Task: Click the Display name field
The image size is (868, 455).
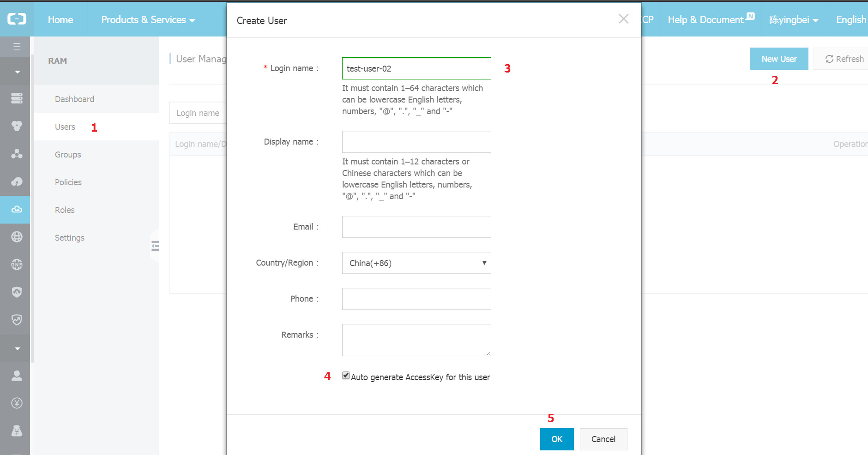Action: [x=416, y=142]
